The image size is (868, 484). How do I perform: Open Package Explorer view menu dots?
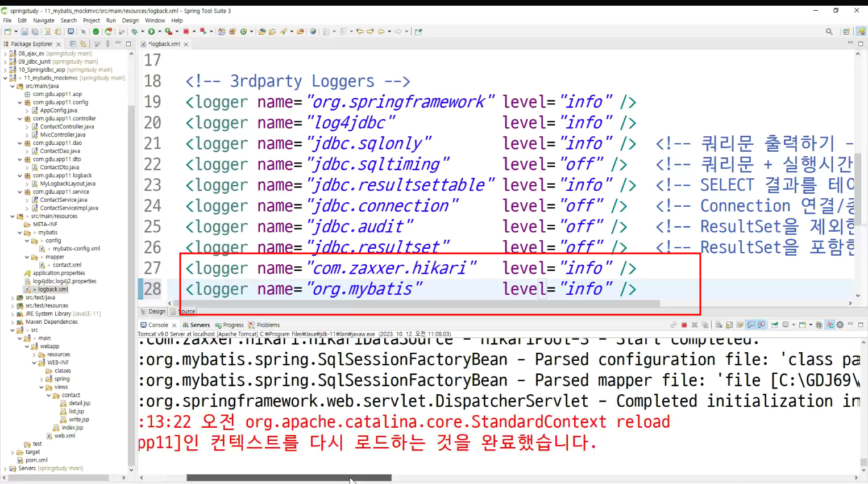point(107,44)
